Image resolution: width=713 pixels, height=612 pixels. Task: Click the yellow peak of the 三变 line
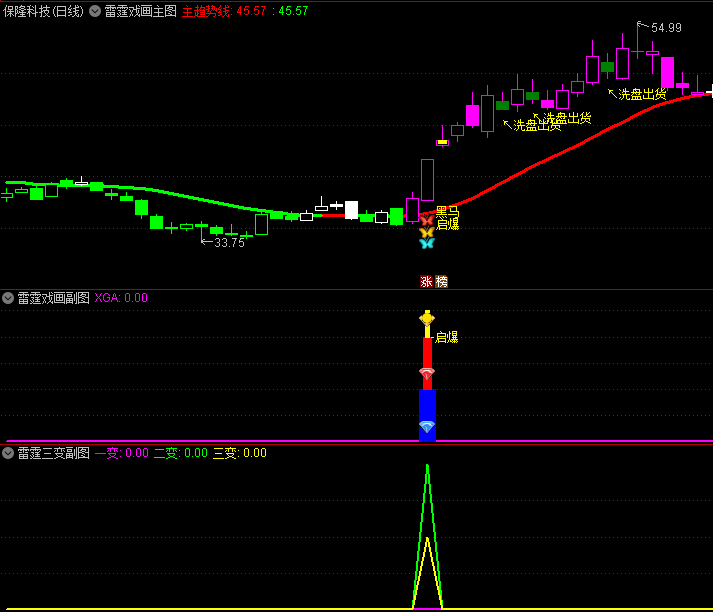point(427,540)
